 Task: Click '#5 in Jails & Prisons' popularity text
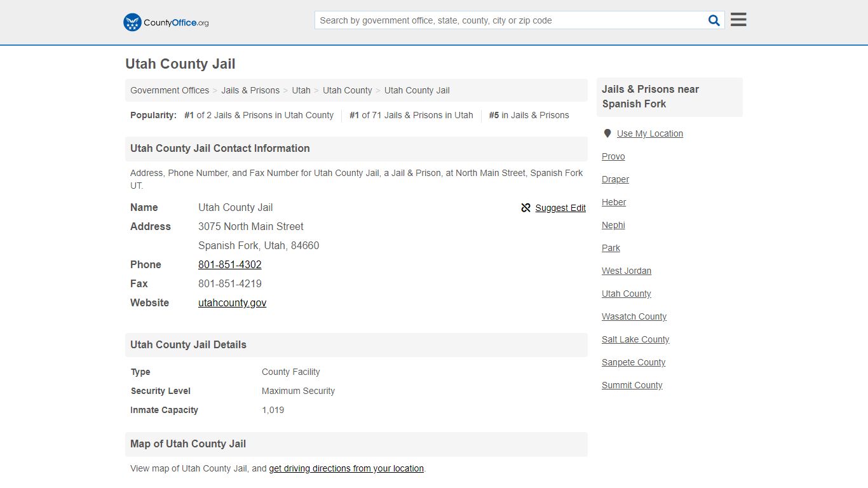click(x=529, y=115)
